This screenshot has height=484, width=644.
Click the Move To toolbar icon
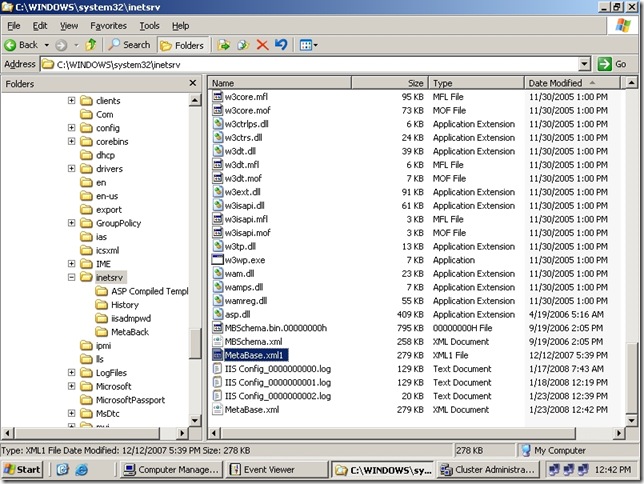coord(224,45)
